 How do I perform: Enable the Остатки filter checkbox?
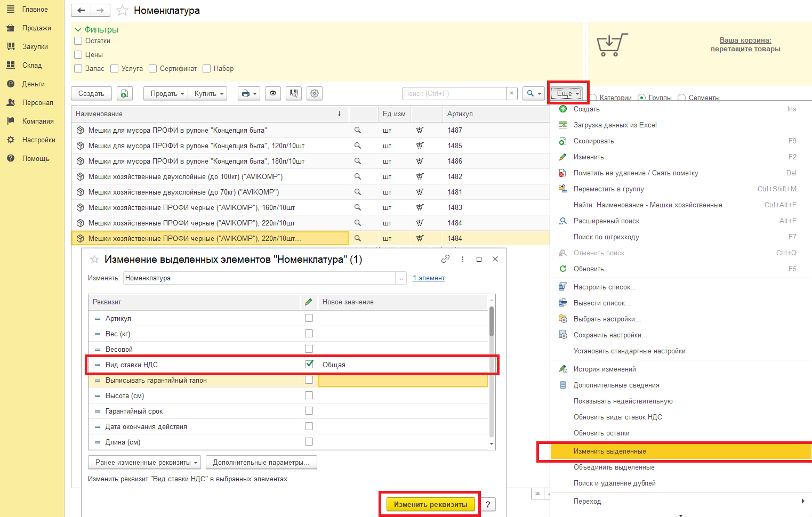tap(78, 41)
